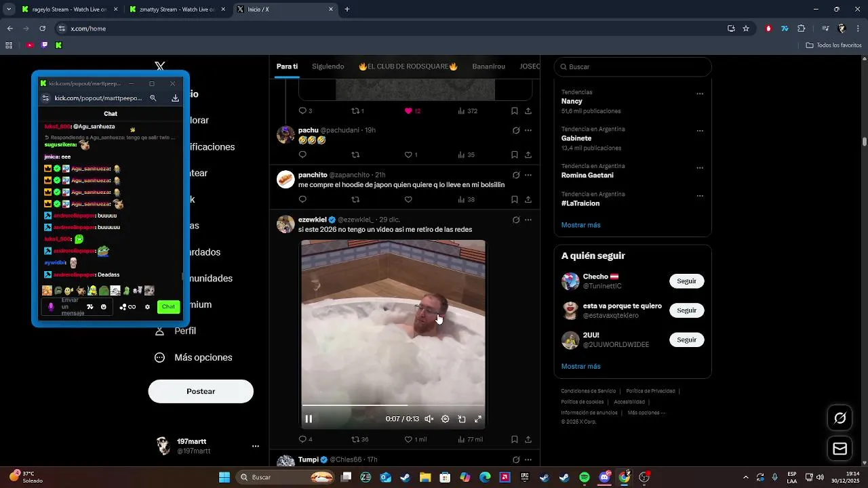Image resolution: width=868 pixels, height=488 pixels.
Task: Open options for Romina Gaetani trend
Action: coord(700,167)
